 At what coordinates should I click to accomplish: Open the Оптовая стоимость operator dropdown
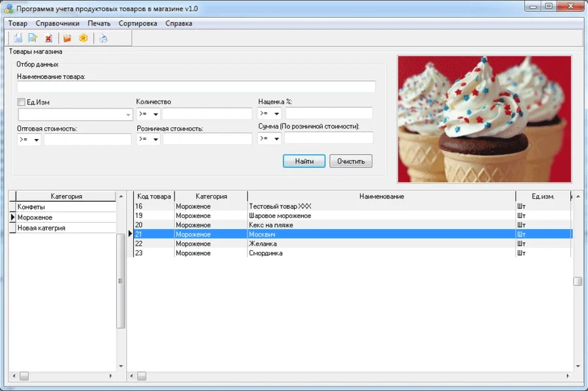[x=36, y=140]
